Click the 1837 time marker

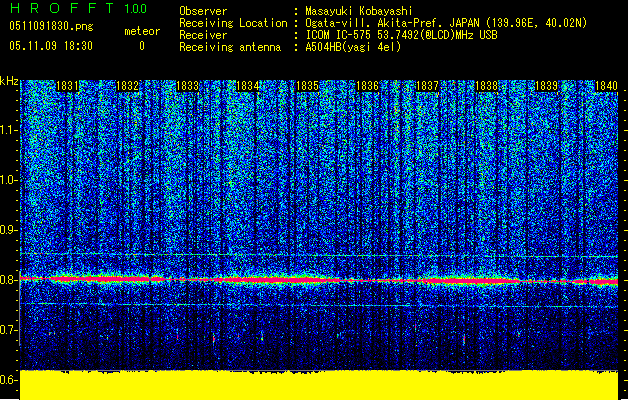[428, 86]
